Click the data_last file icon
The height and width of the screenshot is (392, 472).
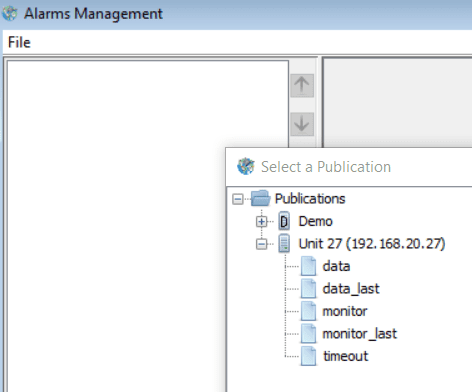[x=308, y=288]
